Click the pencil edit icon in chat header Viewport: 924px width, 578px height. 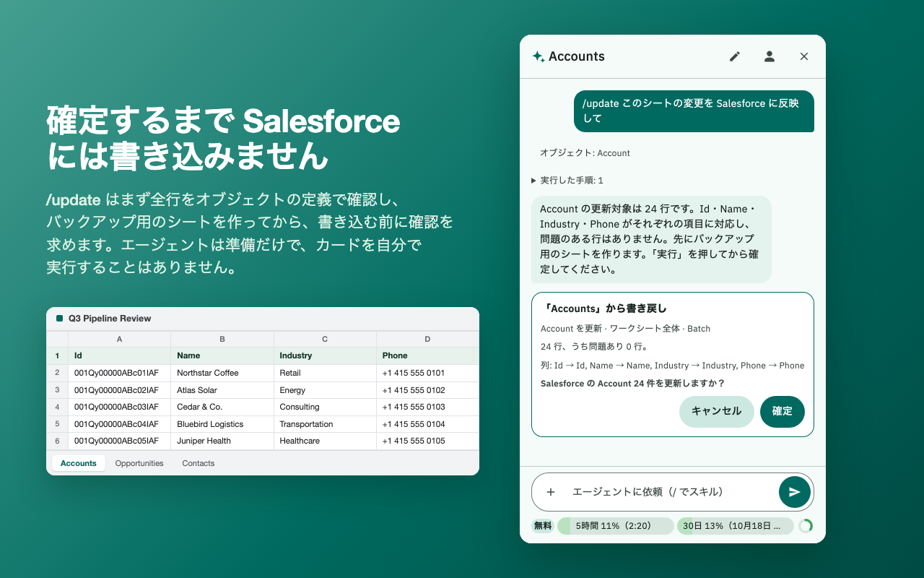coord(735,56)
